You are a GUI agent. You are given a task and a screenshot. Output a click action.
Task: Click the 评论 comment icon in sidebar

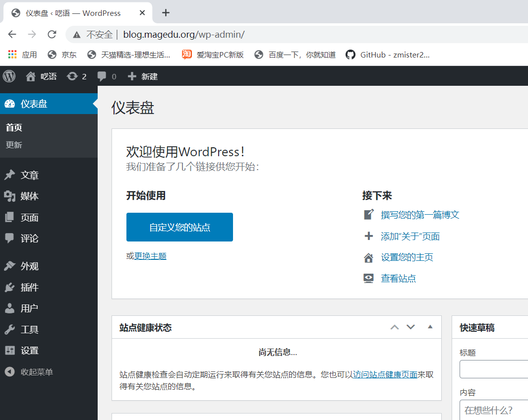pyautogui.click(x=10, y=238)
